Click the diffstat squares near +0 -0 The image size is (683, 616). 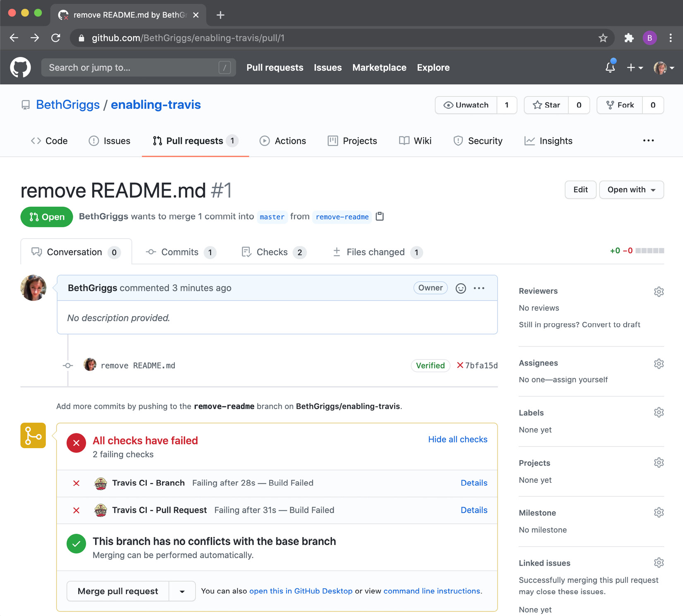[x=650, y=251]
